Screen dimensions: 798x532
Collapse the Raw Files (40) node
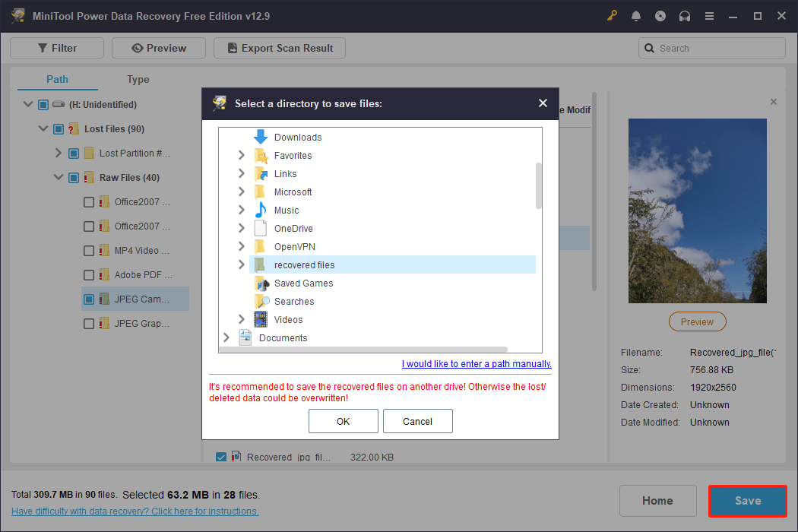click(59, 177)
